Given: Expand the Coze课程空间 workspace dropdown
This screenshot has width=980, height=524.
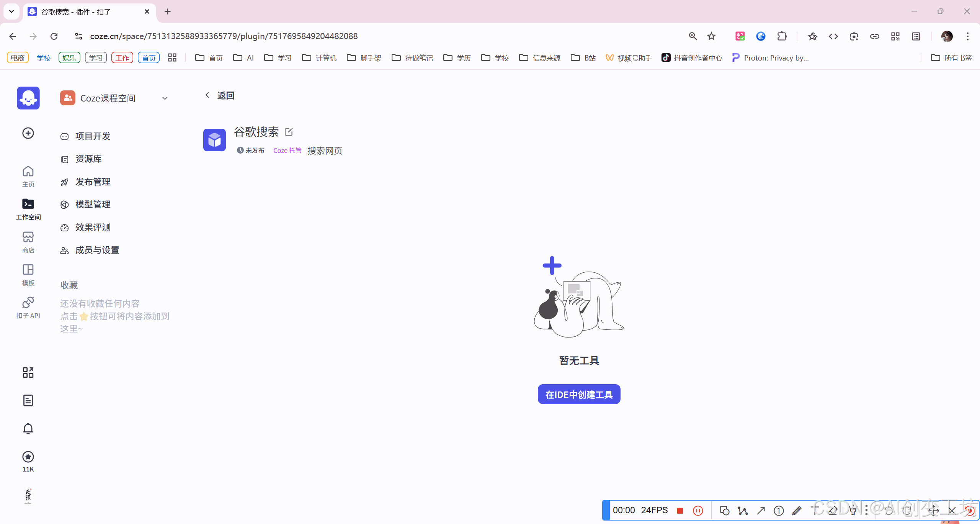Looking at the screenshot, I should point(165,98).
